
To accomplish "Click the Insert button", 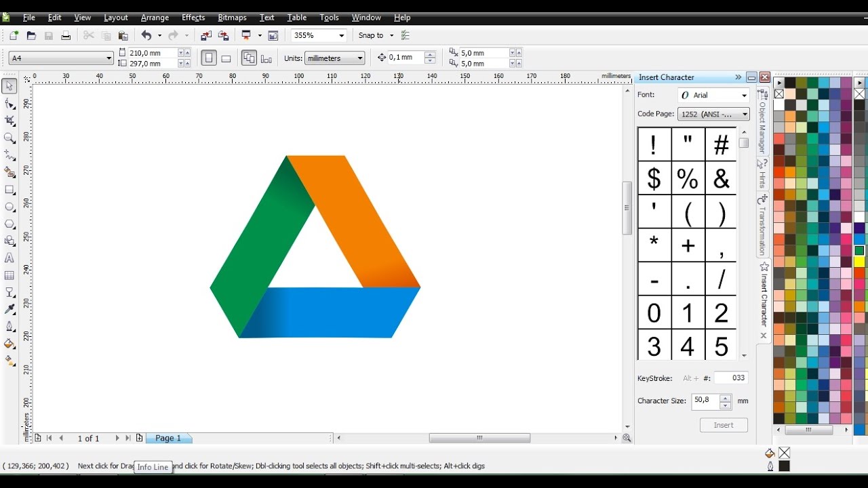I will pyautogui.click(x=724, y=425).
